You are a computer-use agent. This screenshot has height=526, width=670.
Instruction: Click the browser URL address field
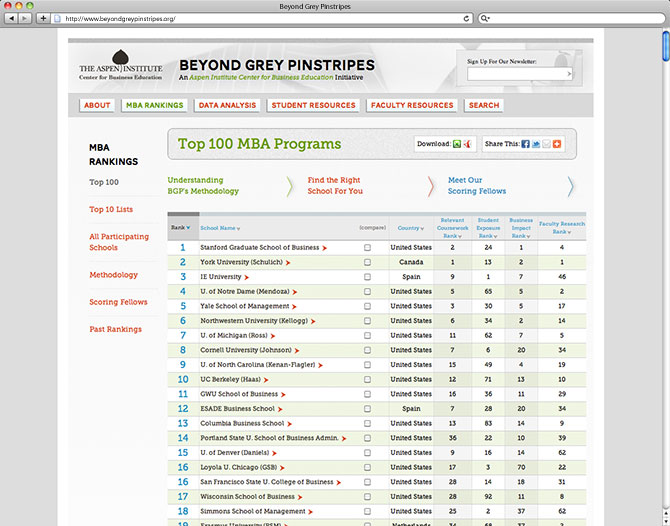click(x=263, y=18)
